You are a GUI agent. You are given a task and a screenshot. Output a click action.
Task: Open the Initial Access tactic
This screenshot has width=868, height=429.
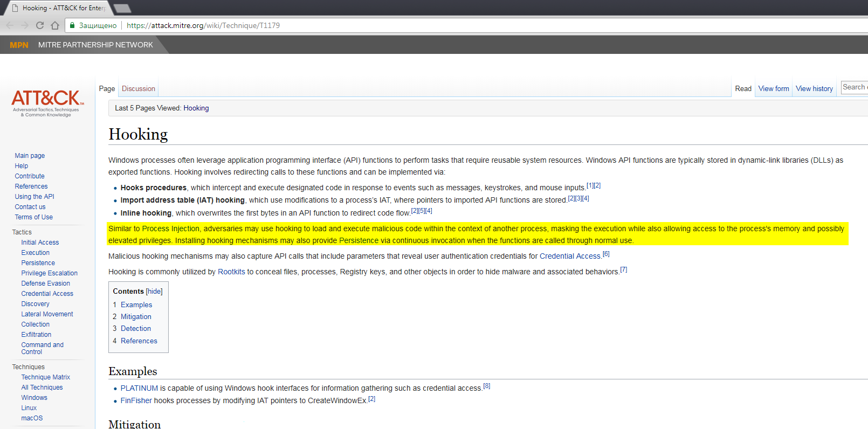pyautogui.click(x=40, y=243)
